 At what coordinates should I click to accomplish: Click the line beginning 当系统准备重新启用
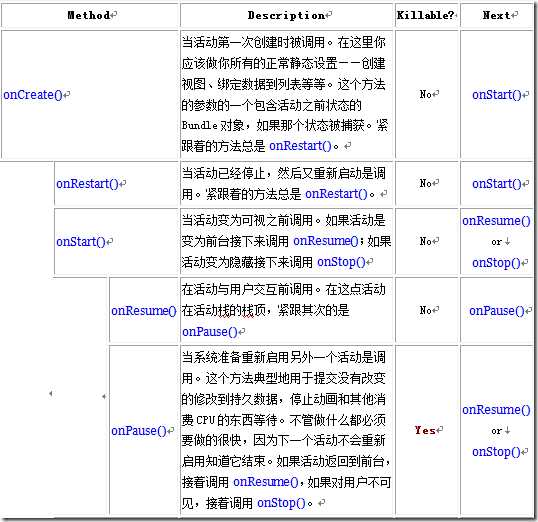coord(284,358)
